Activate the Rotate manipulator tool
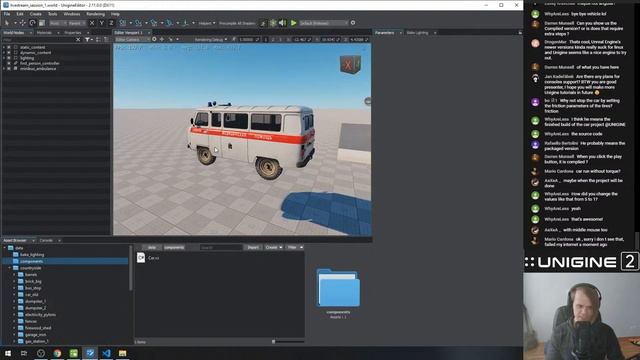Screen dimensions: 640x360 32,23
